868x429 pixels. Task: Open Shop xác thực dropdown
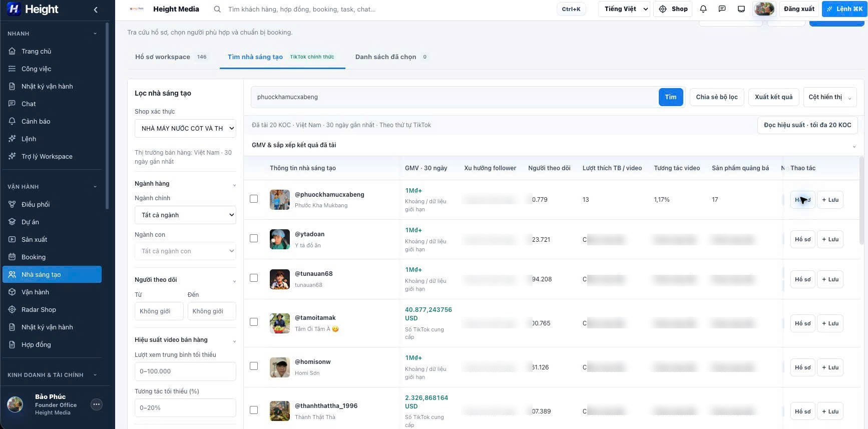tap(185, 128)
